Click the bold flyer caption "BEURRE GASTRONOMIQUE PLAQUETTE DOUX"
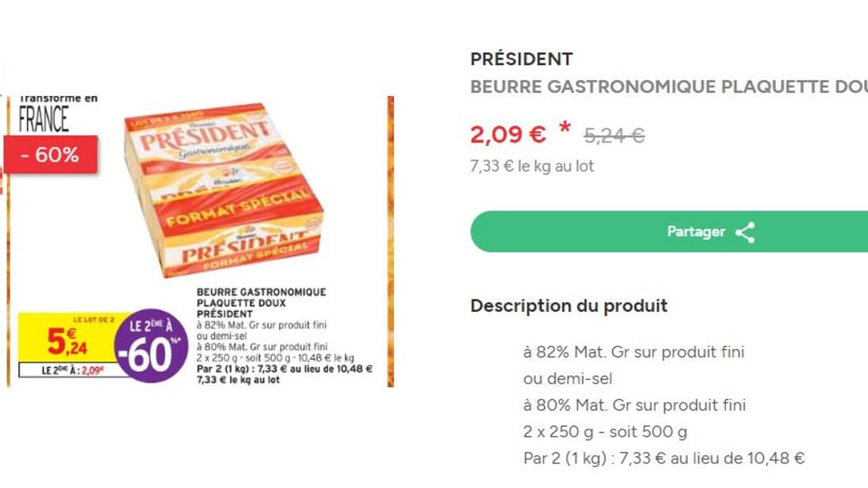Image resolution: width=868 pixels, height=488 pixels. [x=260, y=297]
